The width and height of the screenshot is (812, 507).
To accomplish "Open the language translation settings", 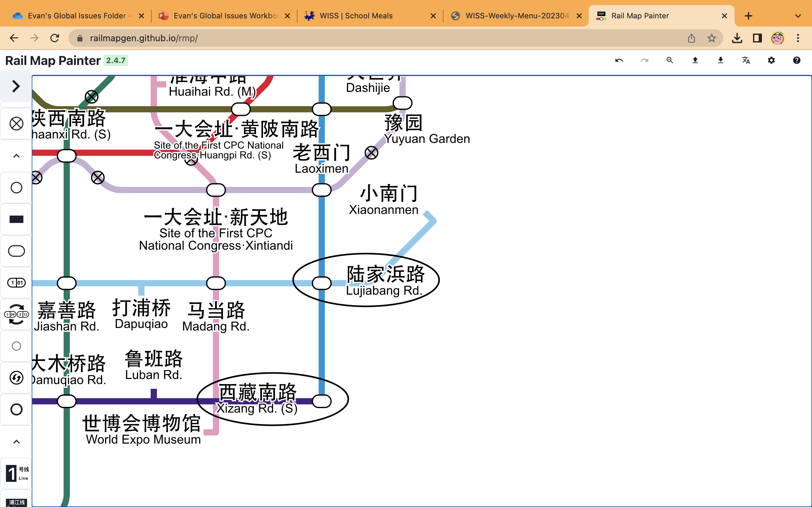I will point(746,60).
